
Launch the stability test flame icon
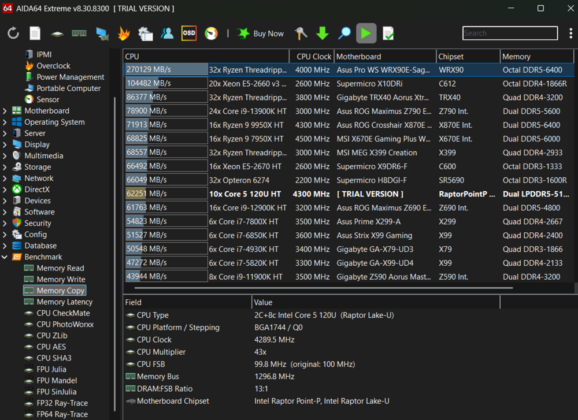123,34
